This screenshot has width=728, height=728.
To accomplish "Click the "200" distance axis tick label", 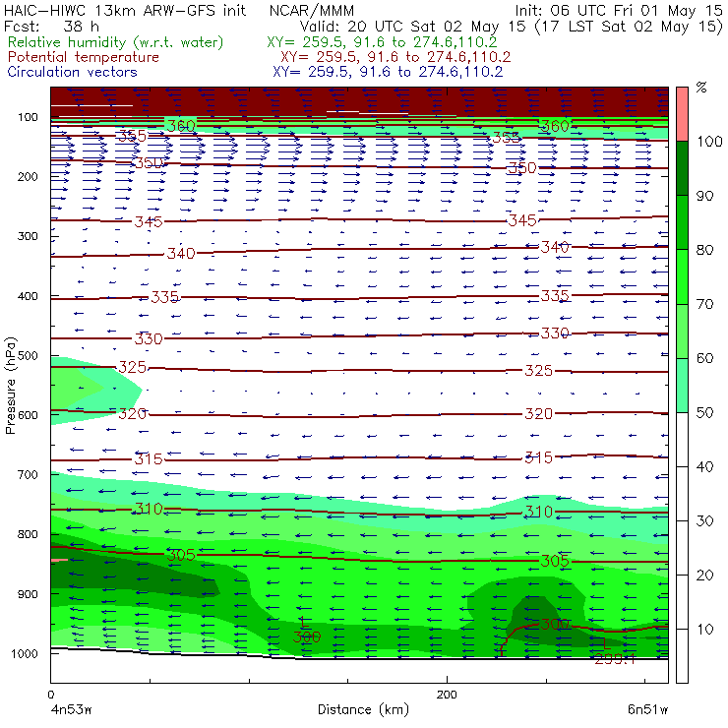I will tap(447, 695).
